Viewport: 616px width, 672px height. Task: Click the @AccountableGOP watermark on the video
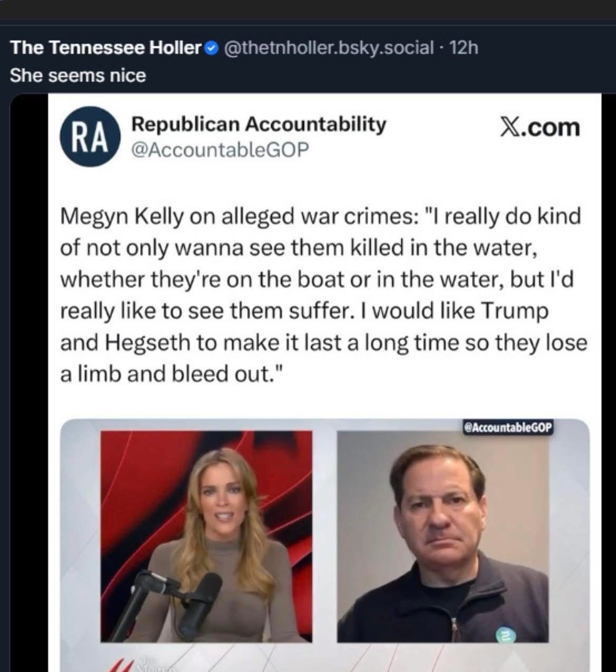[507, 427]
